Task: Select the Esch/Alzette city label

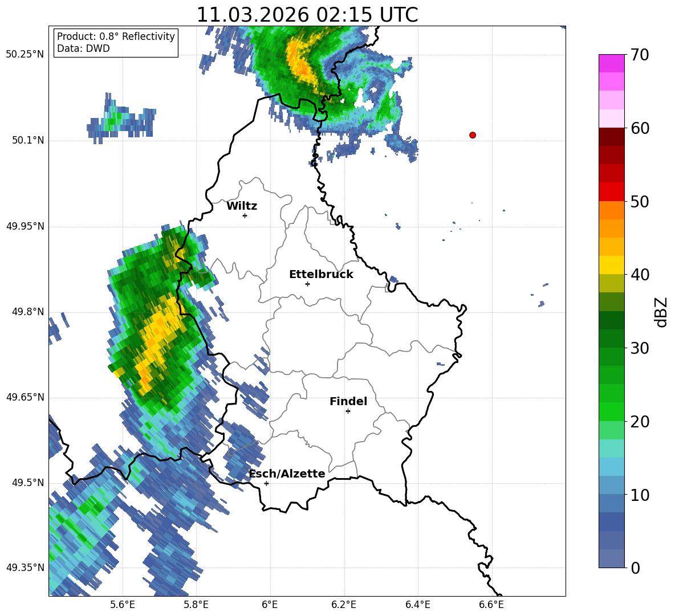Action: pyautogui.click(x=287, y=474)
